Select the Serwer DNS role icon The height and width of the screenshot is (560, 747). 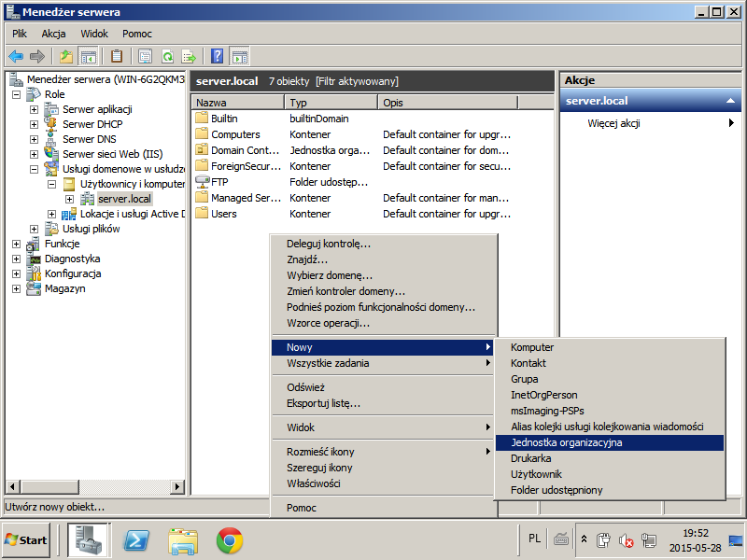[51, 139]
